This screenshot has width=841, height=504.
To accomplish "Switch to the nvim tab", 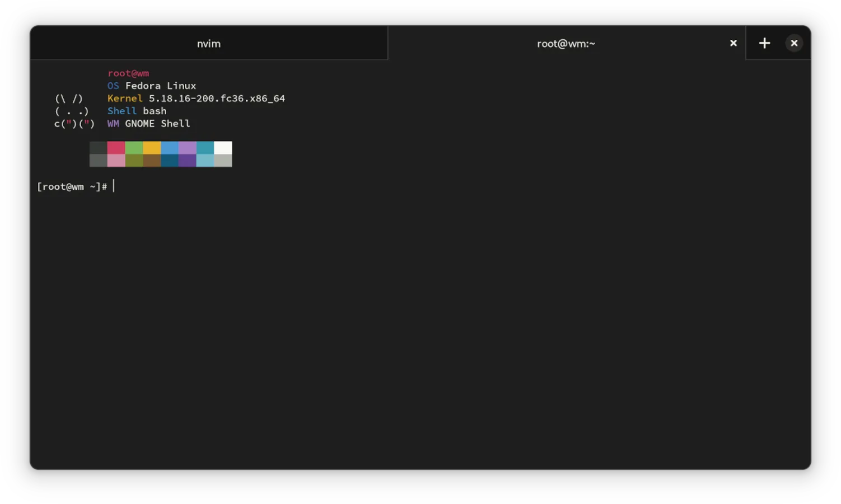I will pos(209,43).
